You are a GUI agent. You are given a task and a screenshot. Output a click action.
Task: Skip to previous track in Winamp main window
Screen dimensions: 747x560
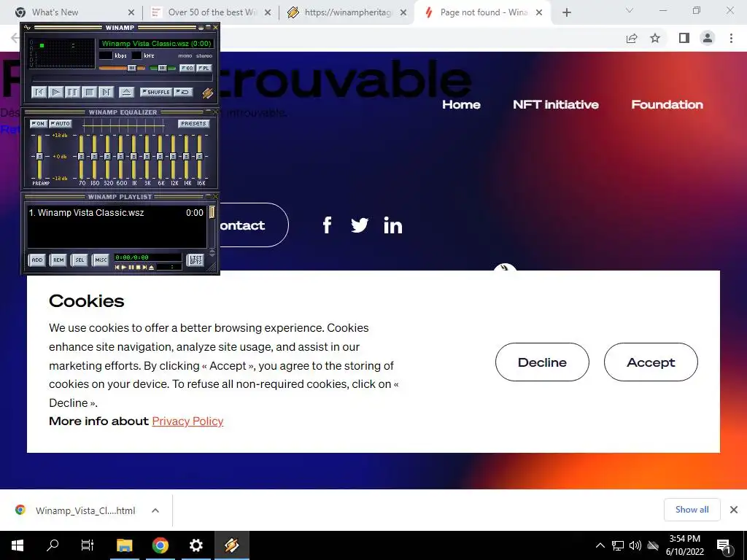pyautogui.click(x=39, y=93)
